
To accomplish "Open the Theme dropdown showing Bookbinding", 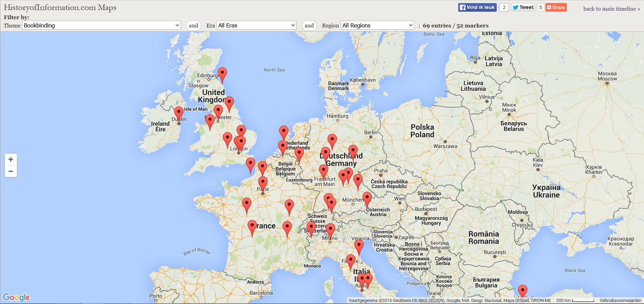I will [x=101, y=25].
